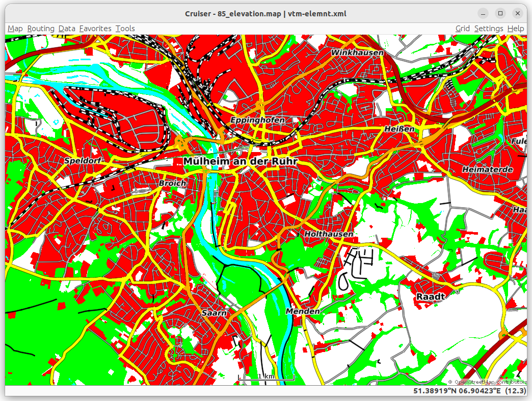Open the Help menu
532x401 pixels.
tap(515, 29)
